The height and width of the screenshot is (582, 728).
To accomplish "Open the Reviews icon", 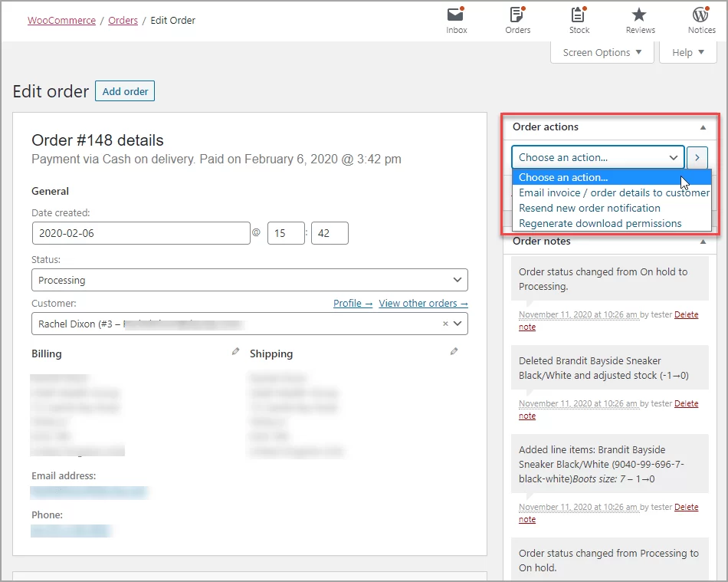I will pos(640,19).
